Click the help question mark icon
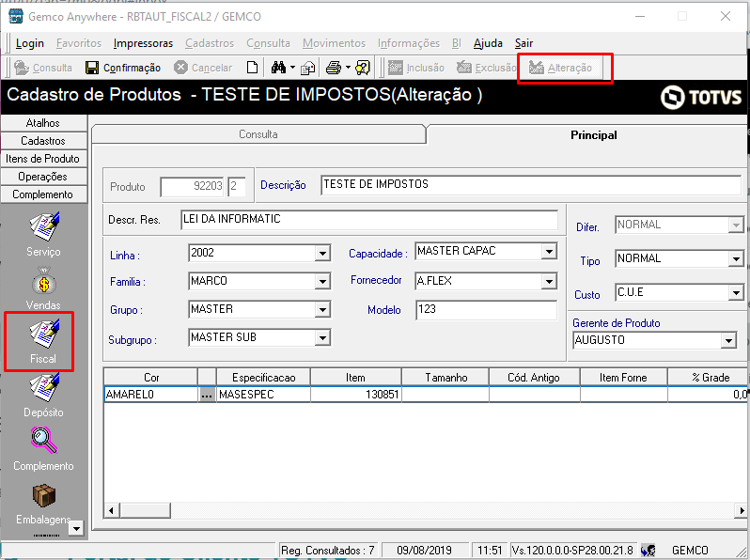The width and height of the screenshot is (750, 560). [363, 68]
